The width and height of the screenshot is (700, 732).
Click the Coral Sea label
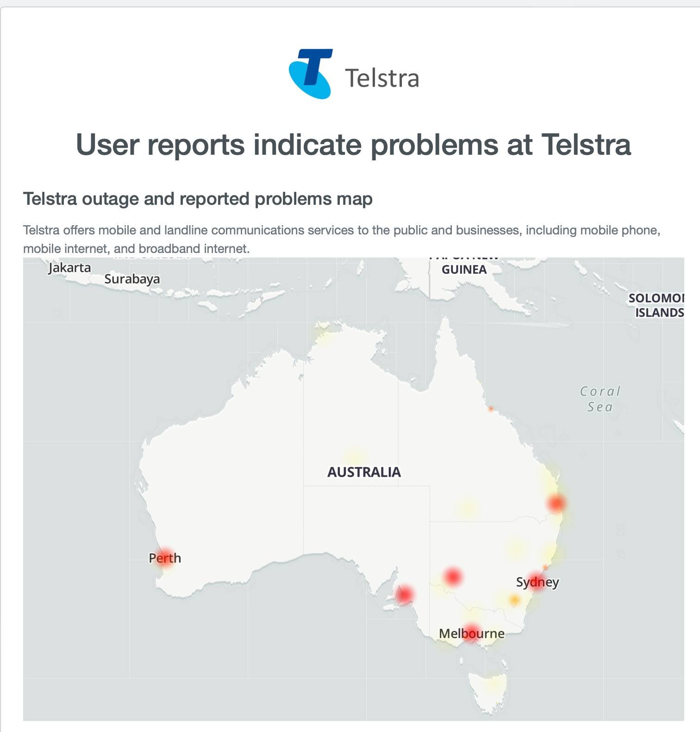point(600,399)
